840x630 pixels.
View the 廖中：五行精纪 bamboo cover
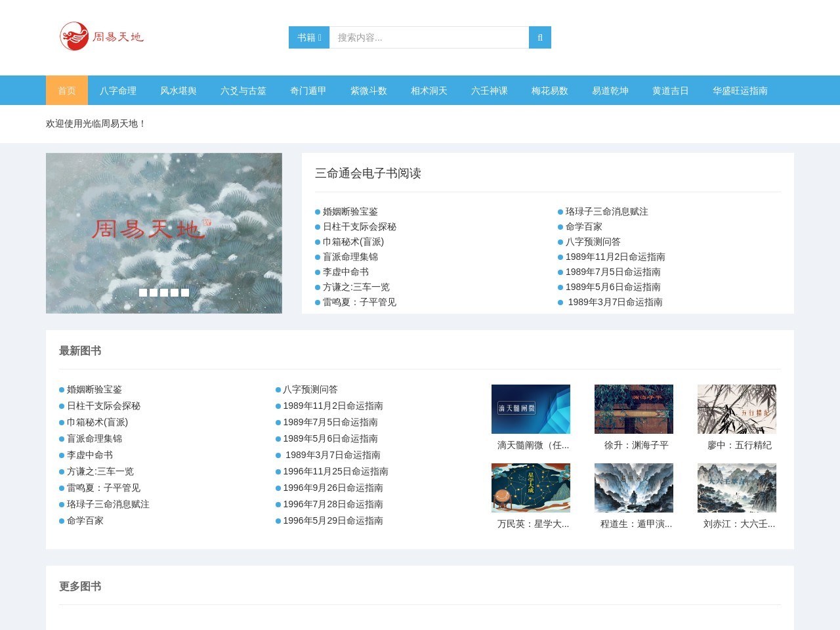(x=736, y=409)
